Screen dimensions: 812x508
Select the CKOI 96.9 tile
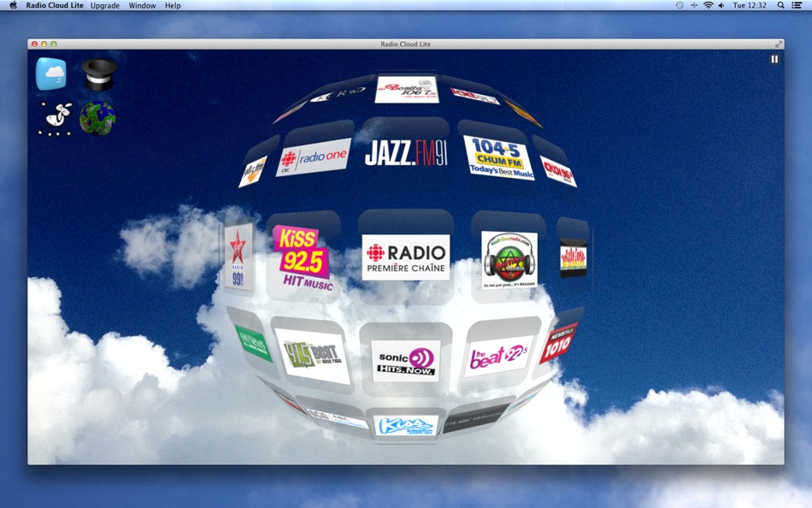[558, 171]
